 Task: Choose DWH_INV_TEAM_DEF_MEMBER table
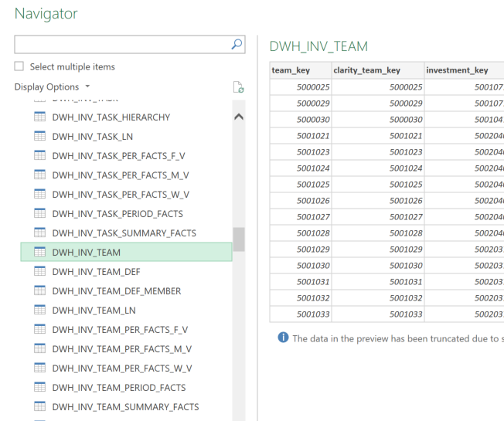pyautogui.click(x=116, y=290)
